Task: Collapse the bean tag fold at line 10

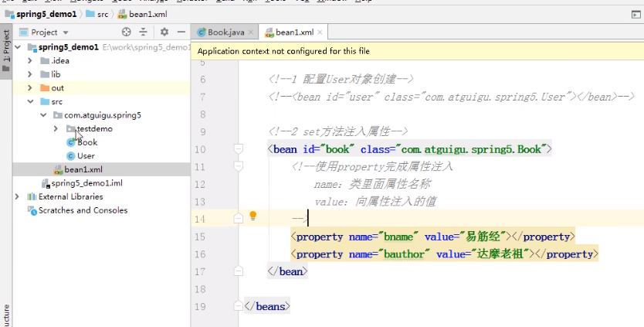Action: (x=238, y=148)
